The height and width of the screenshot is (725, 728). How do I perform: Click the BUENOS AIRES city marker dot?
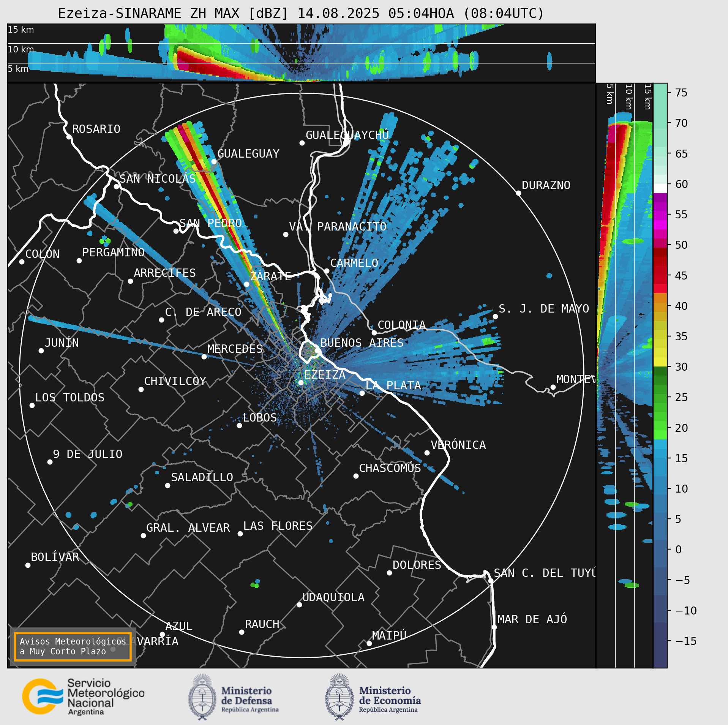[317, 351]
